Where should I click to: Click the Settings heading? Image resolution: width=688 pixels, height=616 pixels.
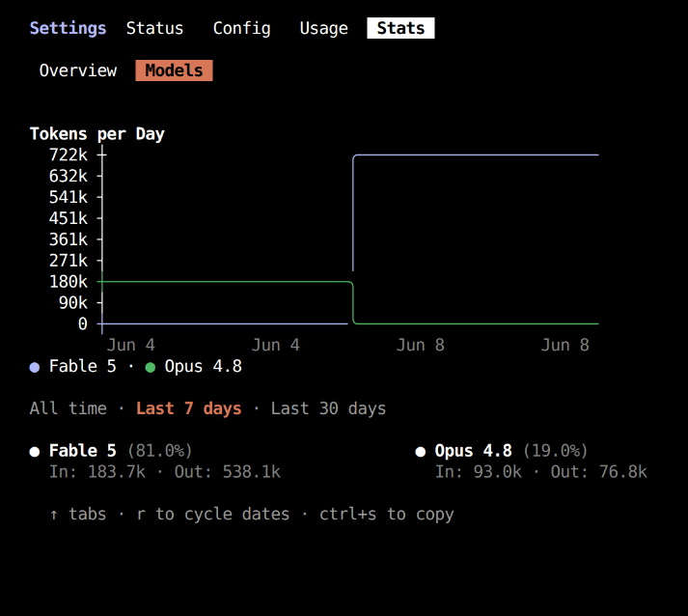68,28
